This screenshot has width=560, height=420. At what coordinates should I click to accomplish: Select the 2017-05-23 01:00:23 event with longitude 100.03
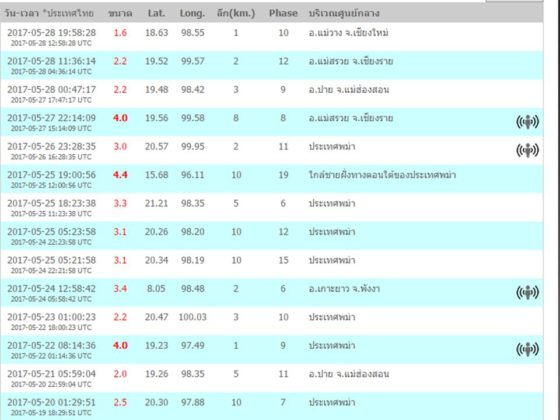(x=272, y=321)
